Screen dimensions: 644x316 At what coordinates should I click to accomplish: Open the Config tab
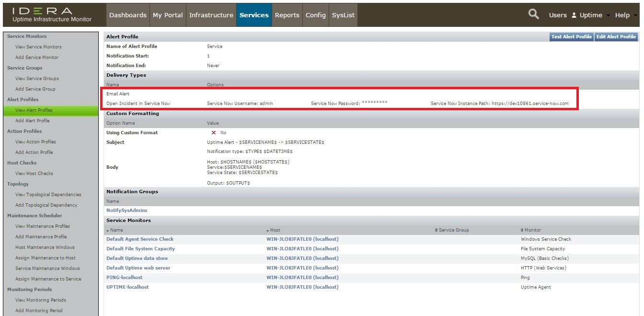click(x=316, y=15)
